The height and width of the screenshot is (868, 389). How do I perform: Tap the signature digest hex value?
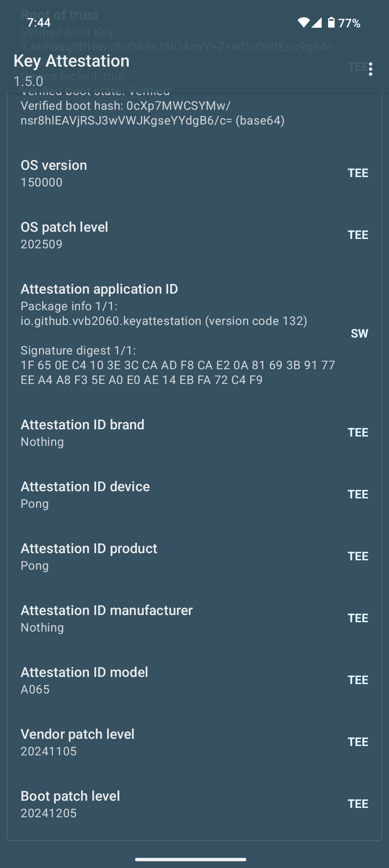(x=178, y=372)
